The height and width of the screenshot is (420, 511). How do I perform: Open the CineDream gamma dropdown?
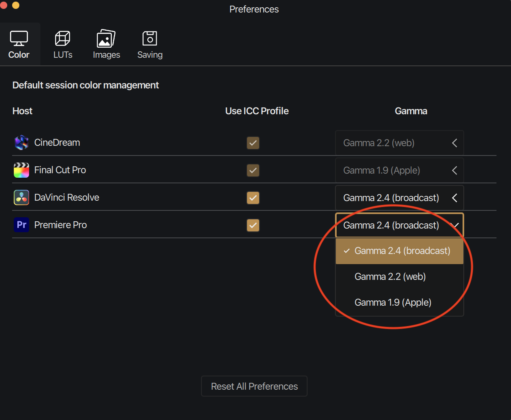(x=399, y=143)
